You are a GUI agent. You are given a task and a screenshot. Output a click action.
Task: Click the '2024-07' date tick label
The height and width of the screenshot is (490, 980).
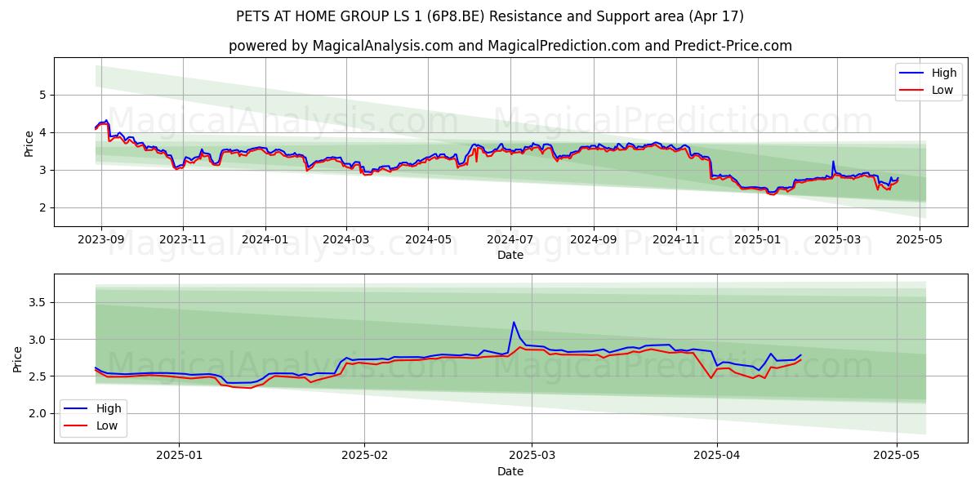[510, 240]
